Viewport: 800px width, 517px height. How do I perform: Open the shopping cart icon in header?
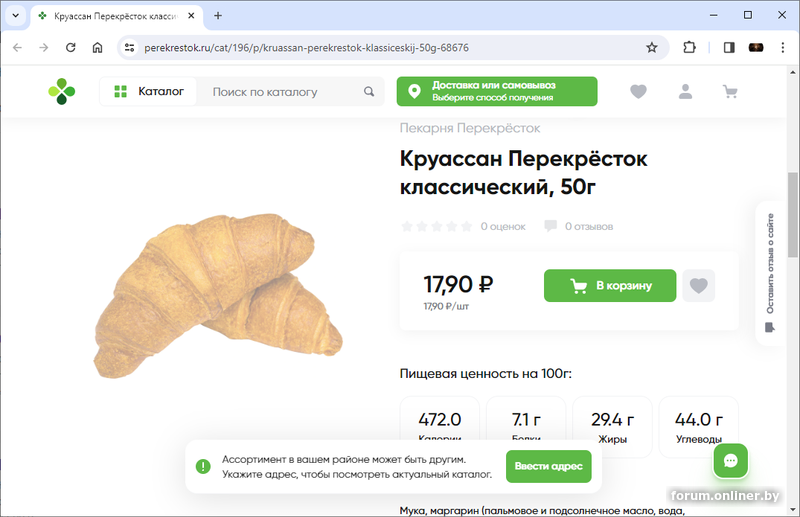(730, 92)
